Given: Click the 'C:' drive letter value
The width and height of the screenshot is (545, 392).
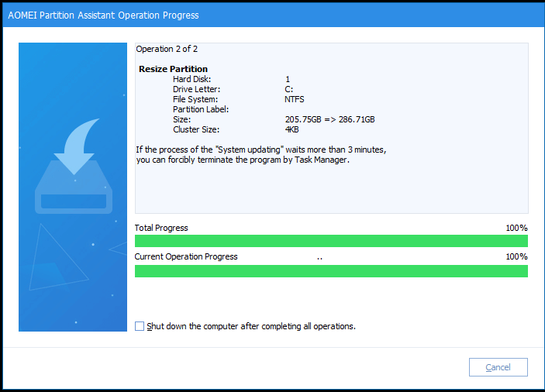Looking at the screenshot, I should tap(289, 89).
